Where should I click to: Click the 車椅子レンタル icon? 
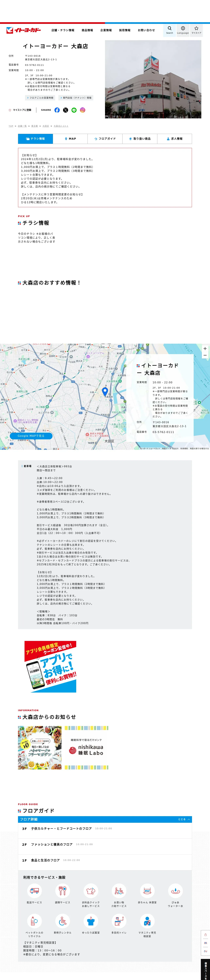coord(62,921)
